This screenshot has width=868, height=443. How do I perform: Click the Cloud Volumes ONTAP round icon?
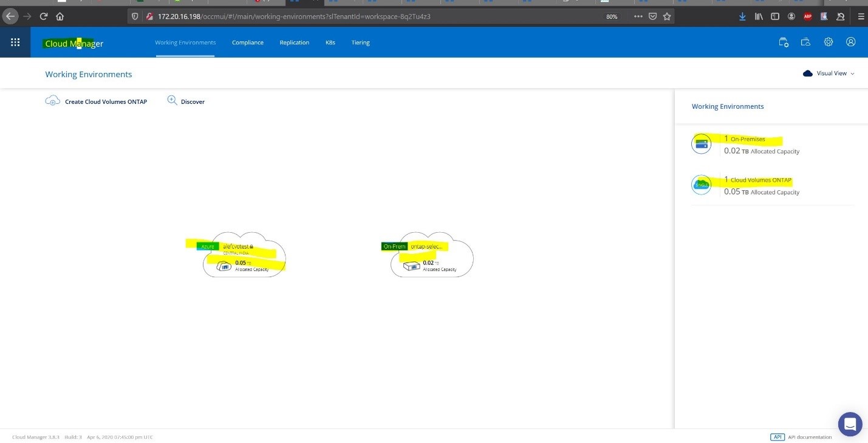point(702,185)
